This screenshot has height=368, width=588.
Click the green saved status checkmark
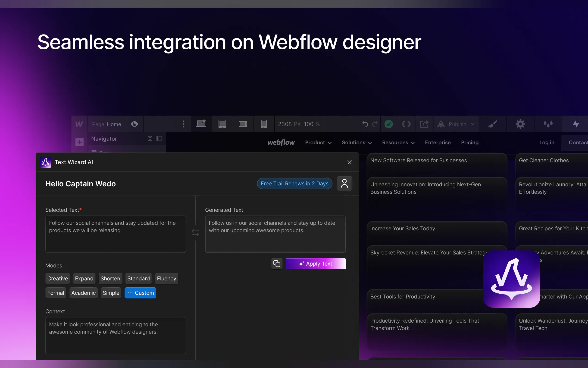389,124
